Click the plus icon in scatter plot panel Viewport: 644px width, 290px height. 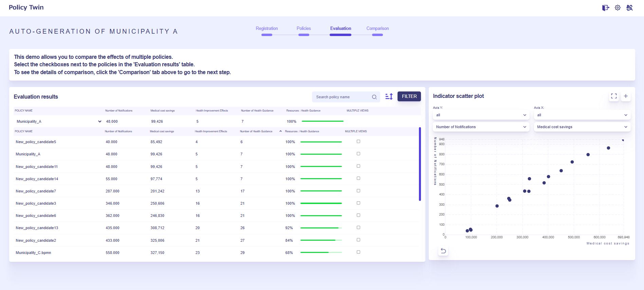[626, 96]
